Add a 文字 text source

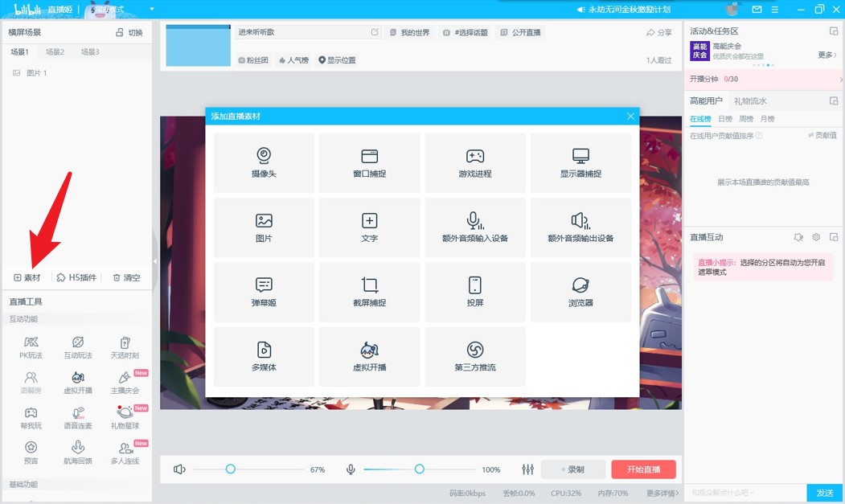pos(369,227)
